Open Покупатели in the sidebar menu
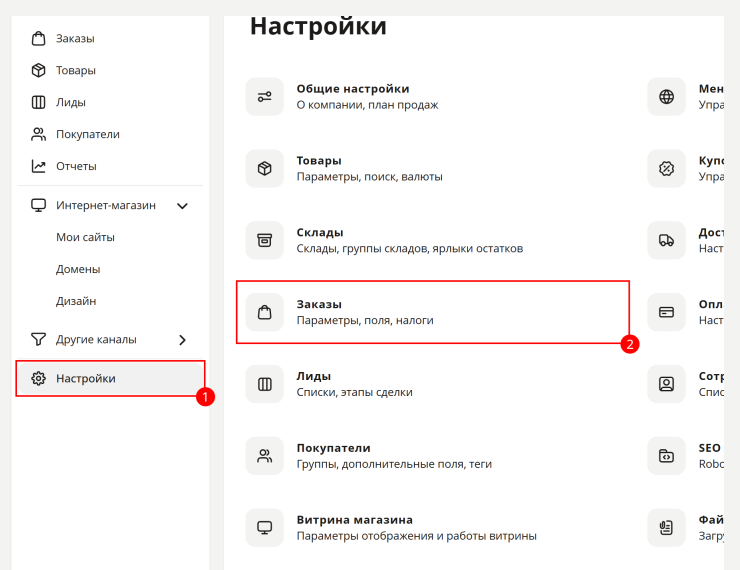The height and width of the screenshot is (570, 740). click(88, 134)
